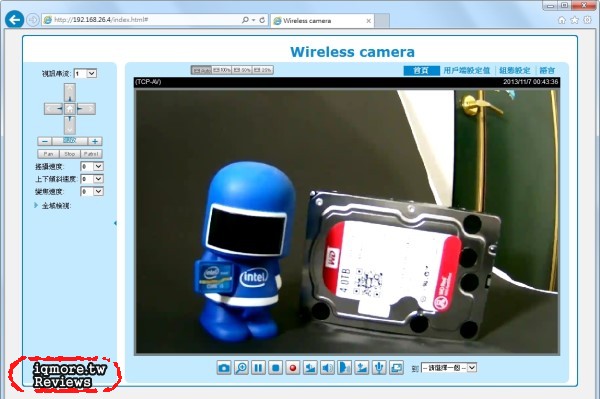This screenshot has height=399, width=600.
Task: Open browser home page icon
Action: click(x=562, y=20)
